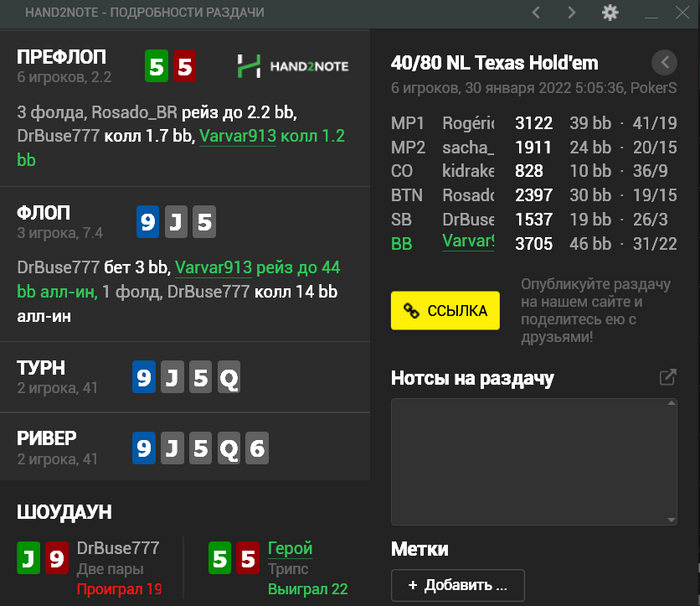This screenshot has width=700, height=606.
Task: Click notes scrollbar down arrow
Action: point(671,520)
